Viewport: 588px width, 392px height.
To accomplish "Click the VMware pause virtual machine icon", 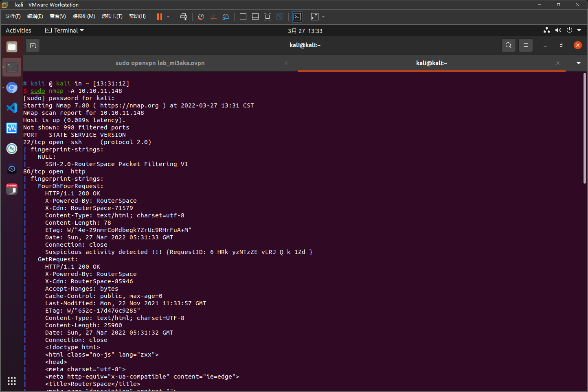I will pos(160,17).
